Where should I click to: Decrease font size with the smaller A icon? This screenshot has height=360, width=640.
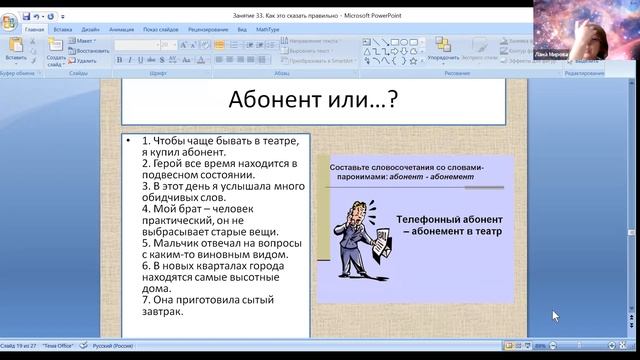point(193,45)
